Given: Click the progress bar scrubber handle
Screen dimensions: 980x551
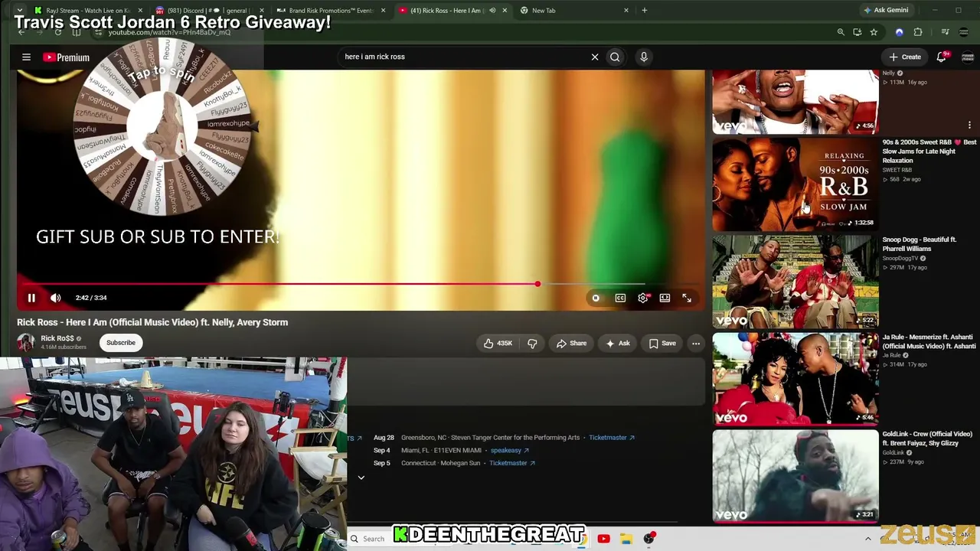Looking at the screenshot, I should click(537, 284).
